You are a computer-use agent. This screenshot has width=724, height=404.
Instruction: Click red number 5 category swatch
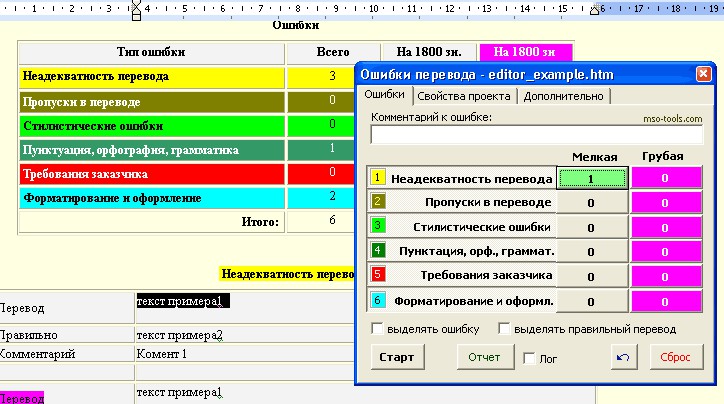[377, 274]
